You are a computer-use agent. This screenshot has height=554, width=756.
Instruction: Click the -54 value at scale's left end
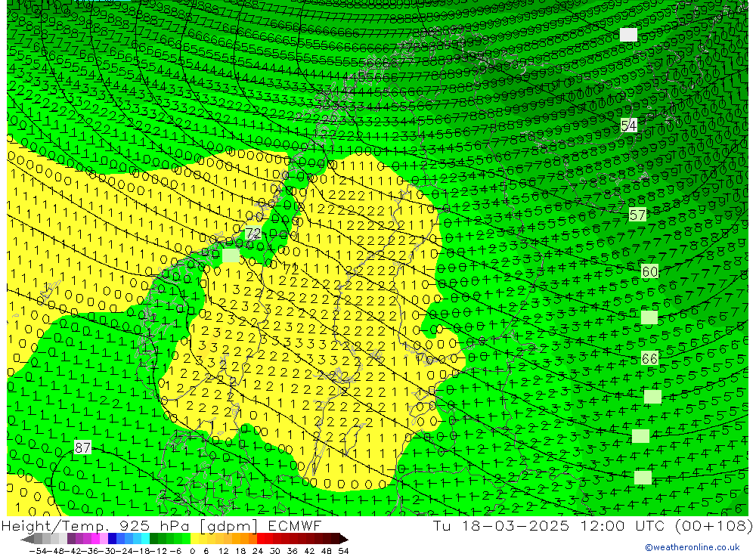pyautogui.click(x=38, y=551)
